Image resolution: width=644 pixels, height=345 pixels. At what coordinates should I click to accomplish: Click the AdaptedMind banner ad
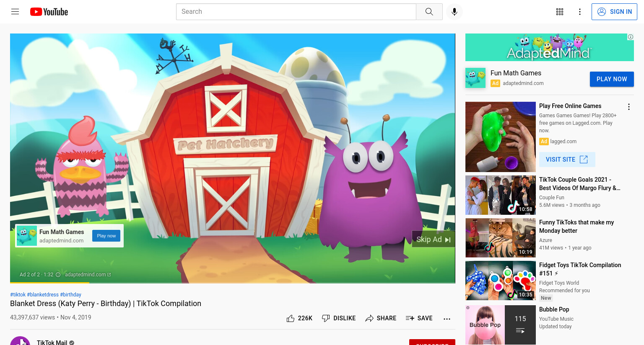tap(550, 47)
